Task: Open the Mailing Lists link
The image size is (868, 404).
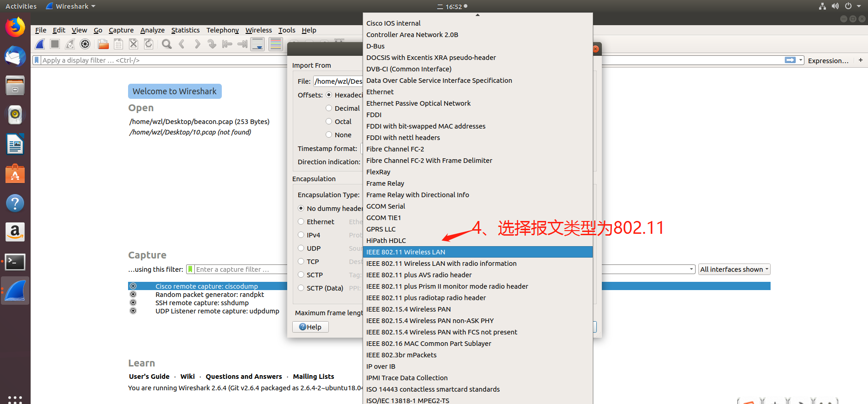Action: coord(313,377)
